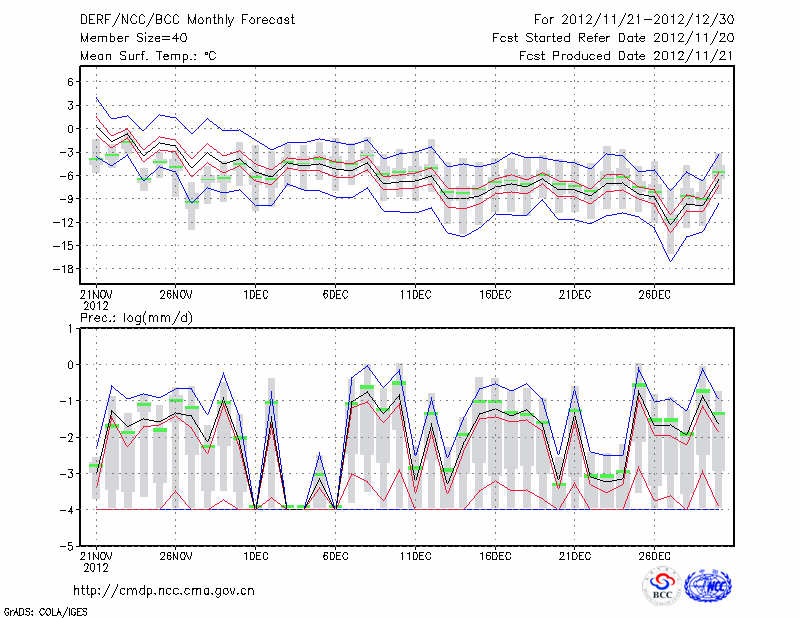Select 16DEC on the temperature chart axis
Image resolution: width=800 pixels, height=618 pixels.
point(495,294)
